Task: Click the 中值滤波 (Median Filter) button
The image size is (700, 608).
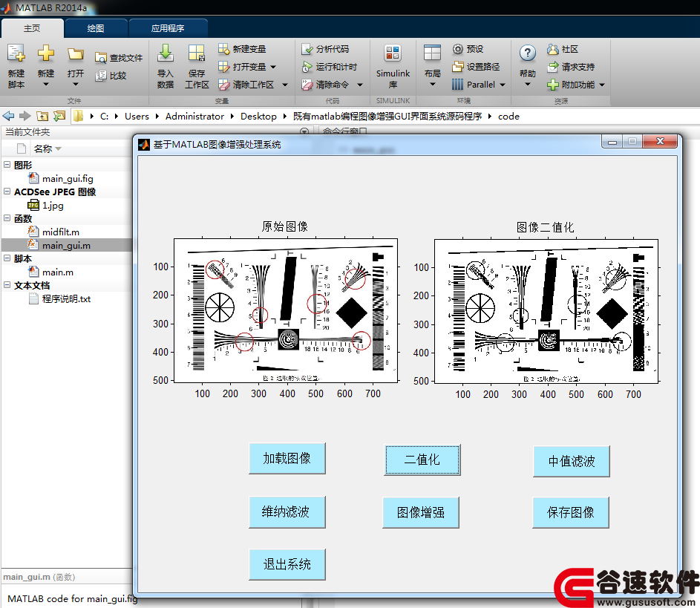Action: [572, 461]
